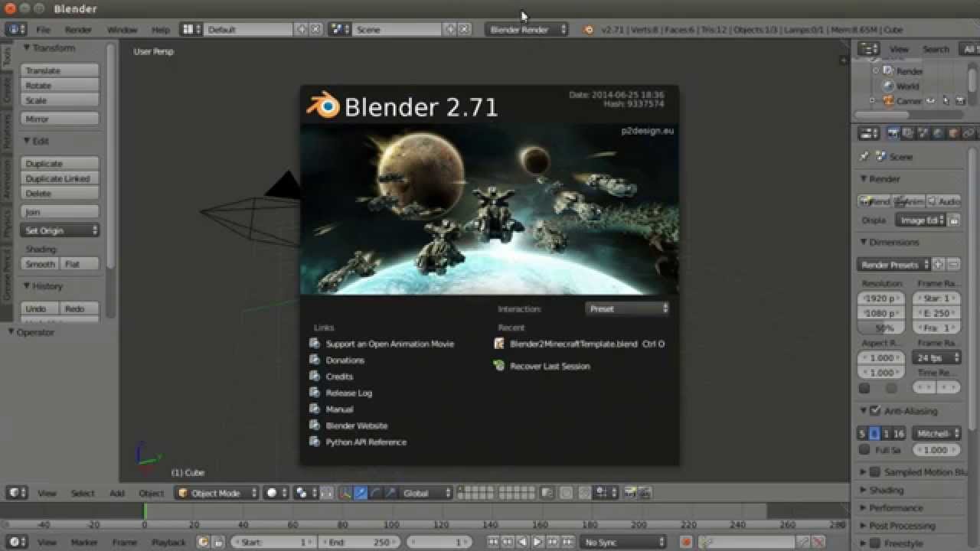
Task: Open the Set Origin dropdown
Action: 60,230
